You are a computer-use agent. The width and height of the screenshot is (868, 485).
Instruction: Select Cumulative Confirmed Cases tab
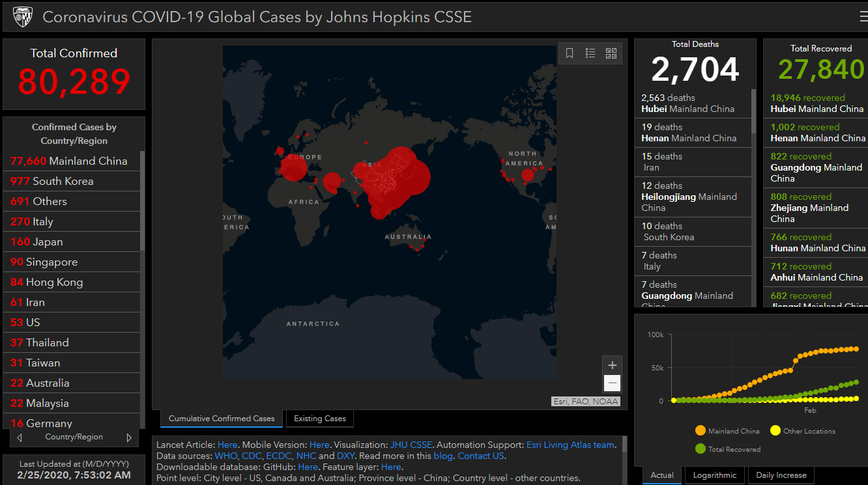pos(222,419)
